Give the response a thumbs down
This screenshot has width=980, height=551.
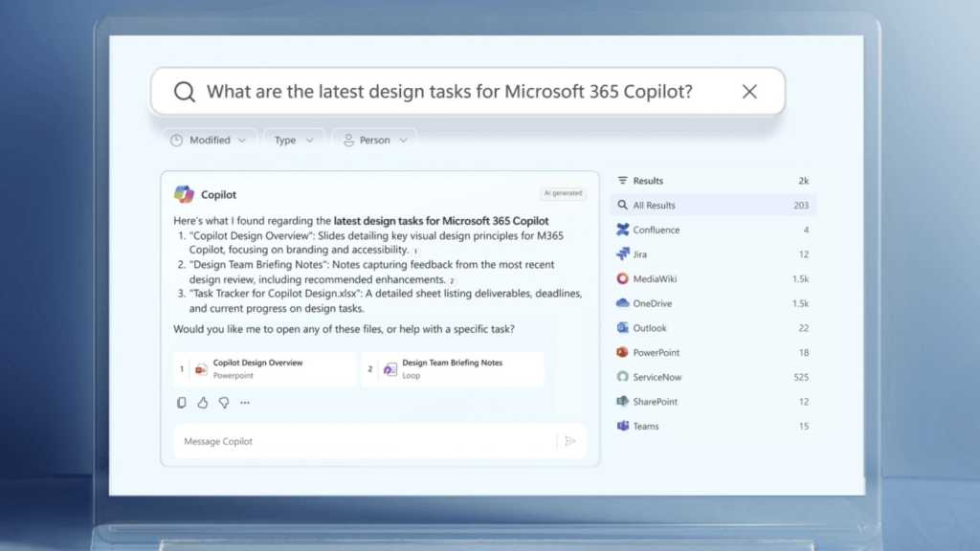tap(224, 403)
